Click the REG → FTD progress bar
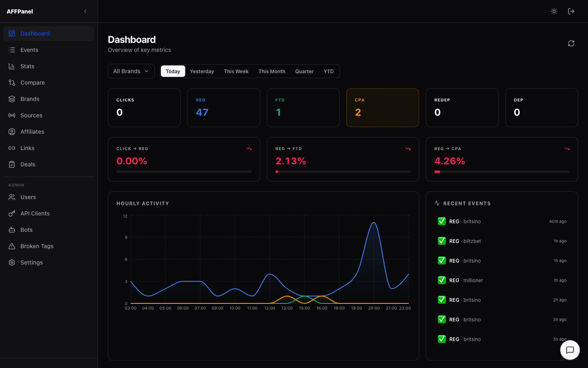The image size is (588, 368). point(343,172)
